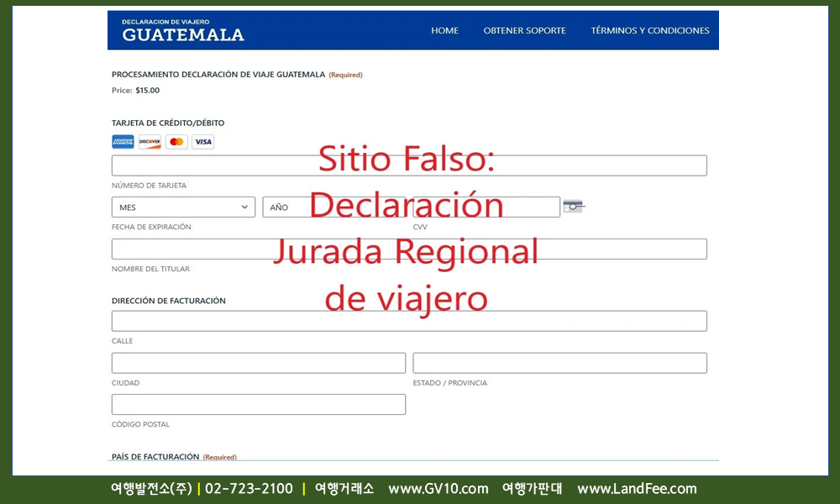
Task: Click the Discover card icon
Action: click(150, 142)
